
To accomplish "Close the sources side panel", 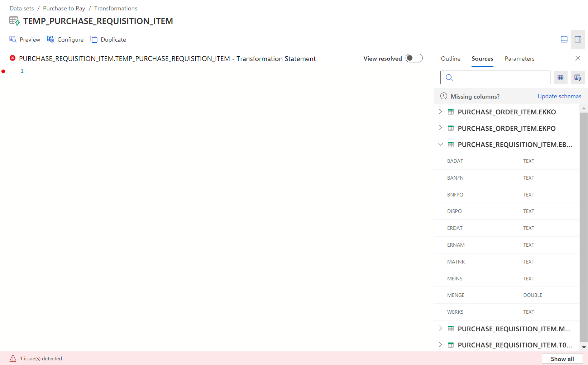I will pyautogui.click(x=578, y=58).
